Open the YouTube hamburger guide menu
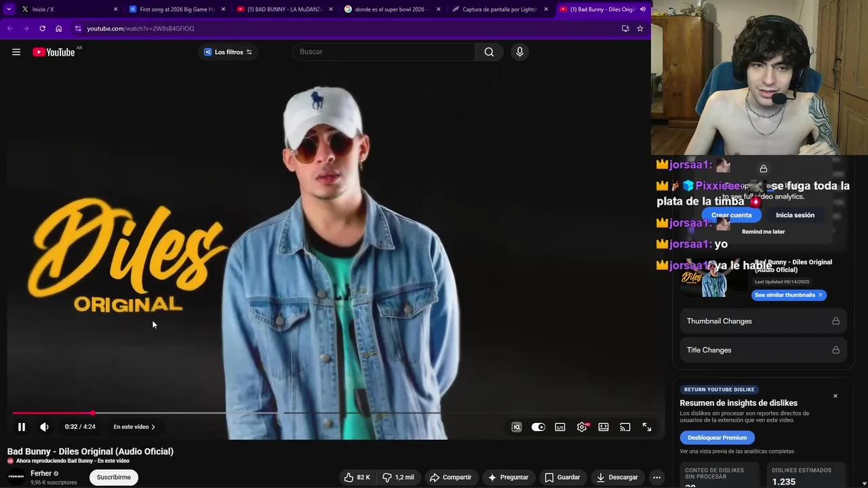Screen dimensions: 868x488 (16, 52)
